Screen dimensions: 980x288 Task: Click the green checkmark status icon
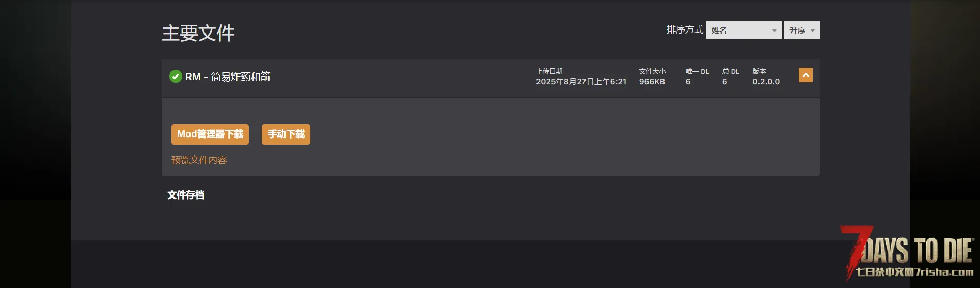pyautogui.click(x=176, y=77)
